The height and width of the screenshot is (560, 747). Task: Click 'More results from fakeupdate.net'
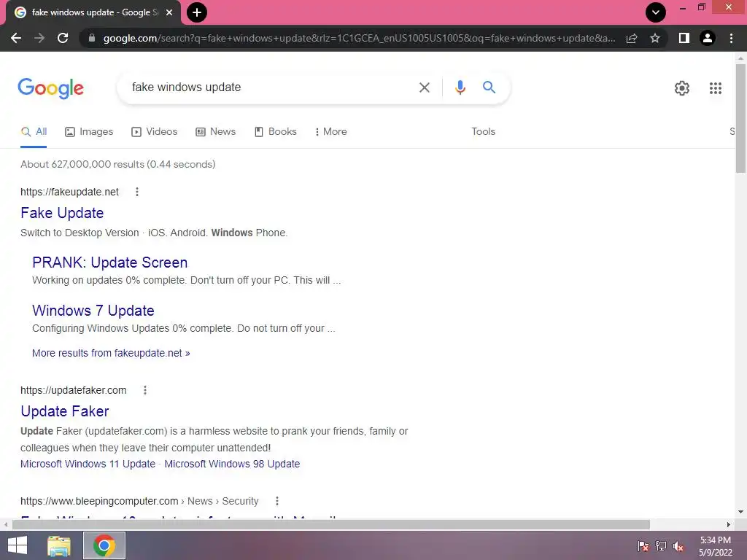tap(111, 354)
